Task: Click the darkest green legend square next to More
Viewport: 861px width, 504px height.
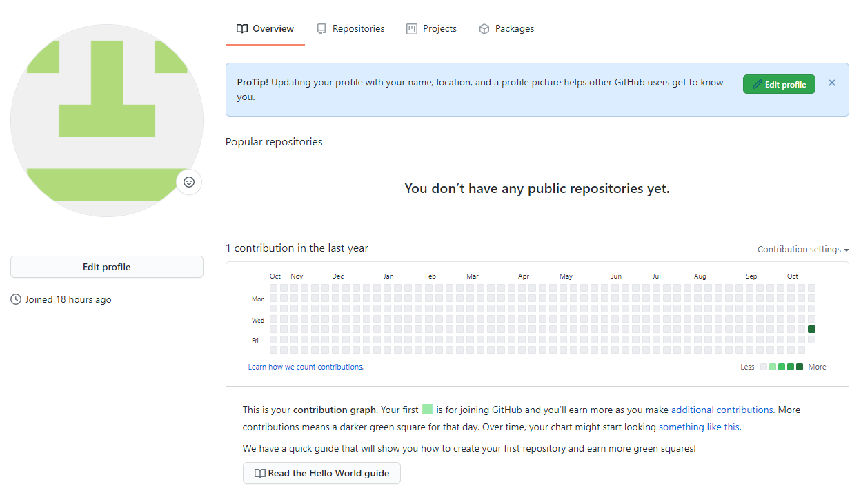Action: (800, 367)
